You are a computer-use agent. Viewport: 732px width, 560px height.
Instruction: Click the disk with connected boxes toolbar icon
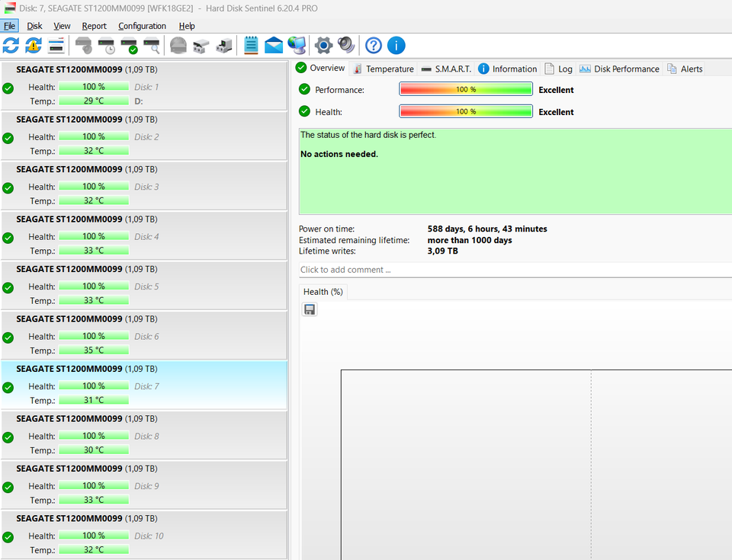click(201, 46)
